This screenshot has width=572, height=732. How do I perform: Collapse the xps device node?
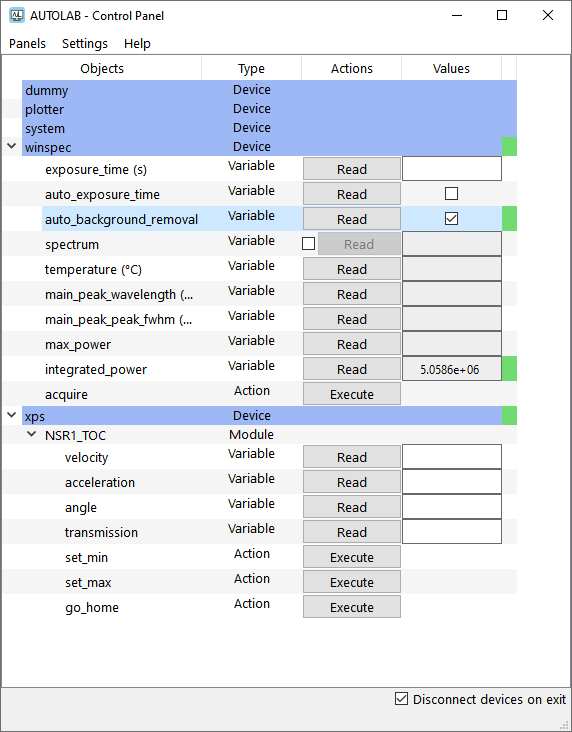click(x=12, y=415)
